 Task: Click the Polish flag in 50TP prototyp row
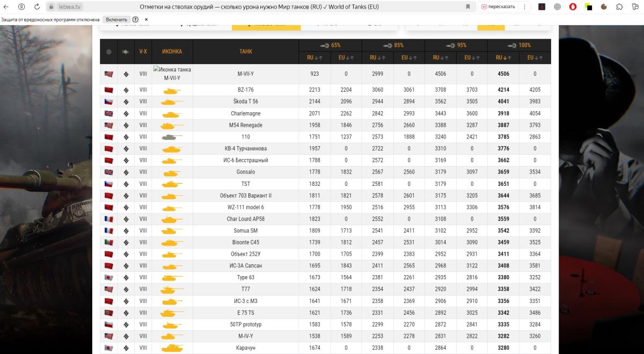tap(109, 324)
